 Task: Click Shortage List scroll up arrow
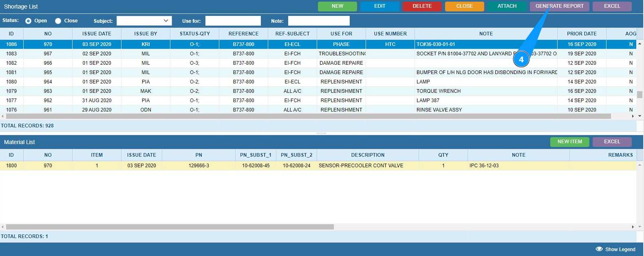[640, 43]
